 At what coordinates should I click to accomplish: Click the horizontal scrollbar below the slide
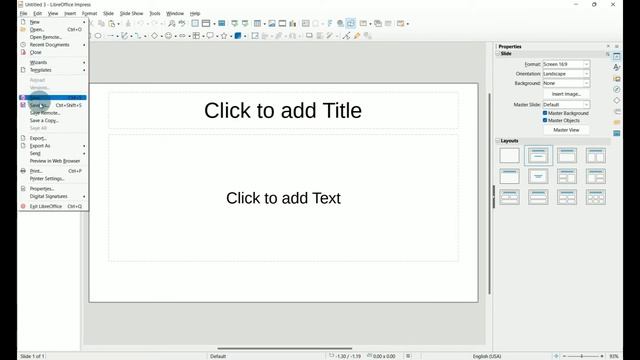point(284,349)
